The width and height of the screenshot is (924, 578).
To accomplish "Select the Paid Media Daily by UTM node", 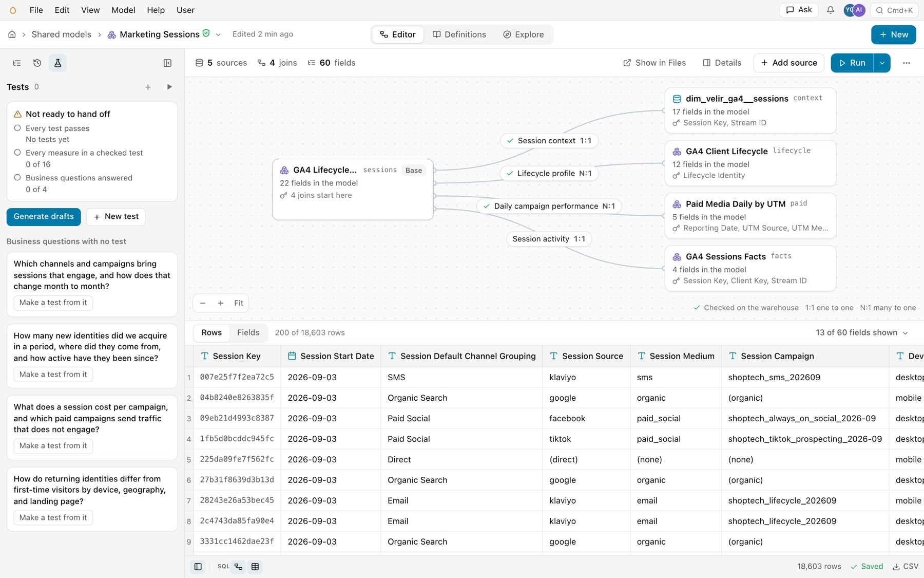I will [x=750, y=216].
